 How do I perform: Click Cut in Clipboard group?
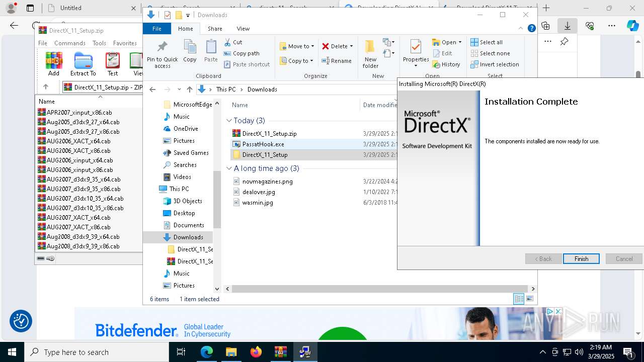pos(233,42)
